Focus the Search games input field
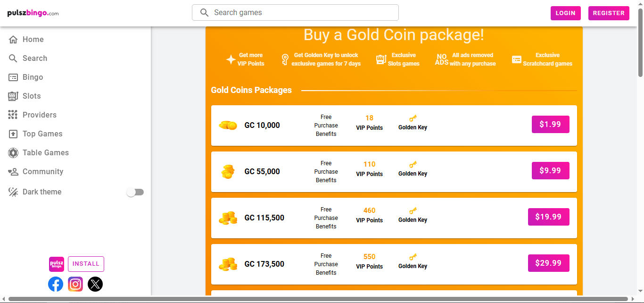The image size is (644, 303). 295,13
